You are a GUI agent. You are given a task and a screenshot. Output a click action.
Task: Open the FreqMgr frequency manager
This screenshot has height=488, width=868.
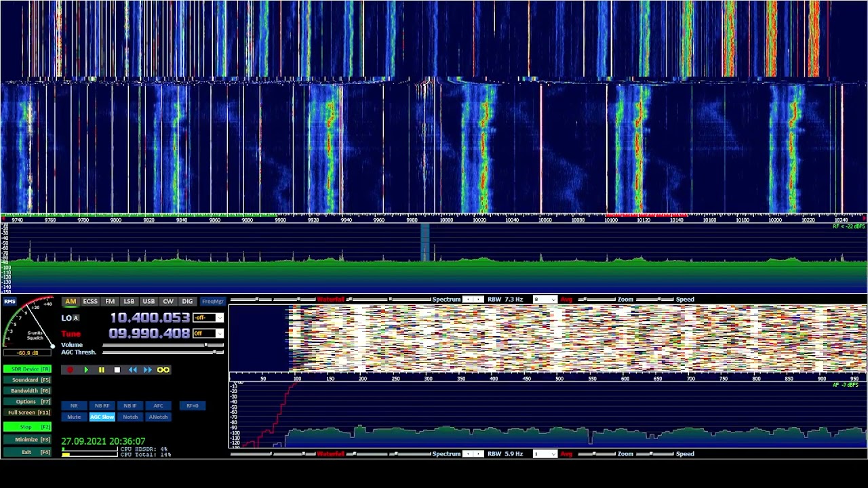tap(212, 302)
